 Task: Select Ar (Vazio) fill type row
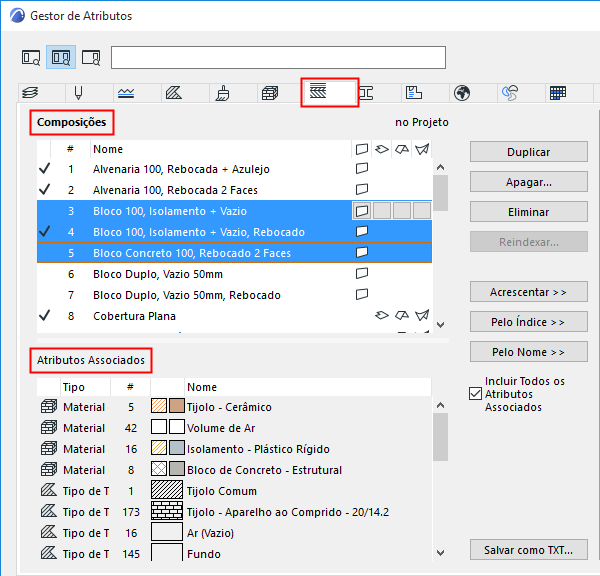[x=234, y=533]
